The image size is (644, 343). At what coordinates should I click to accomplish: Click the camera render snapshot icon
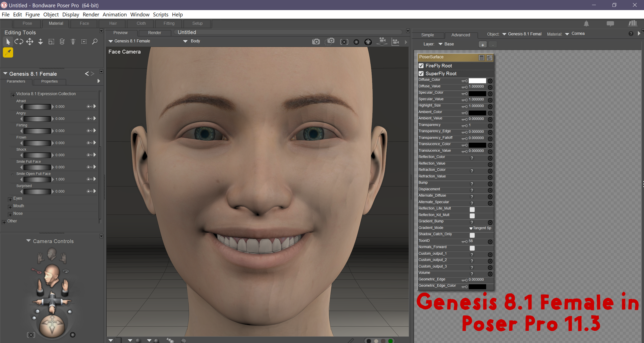(x=316, y=42)
